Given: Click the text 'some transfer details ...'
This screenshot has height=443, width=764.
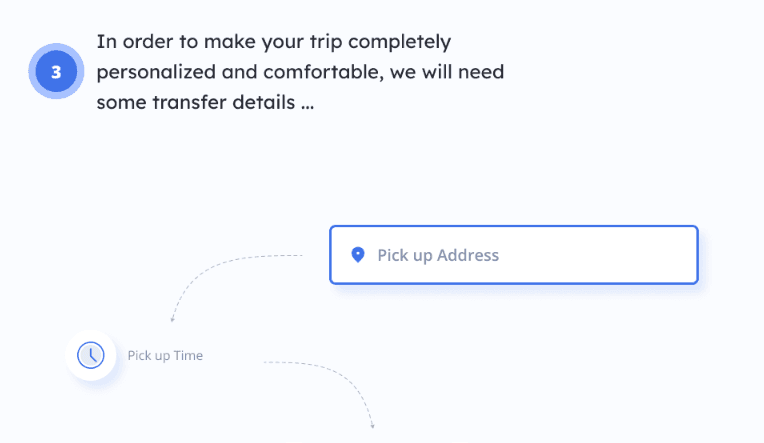Looking at the screenshot, I should (205, 102).
